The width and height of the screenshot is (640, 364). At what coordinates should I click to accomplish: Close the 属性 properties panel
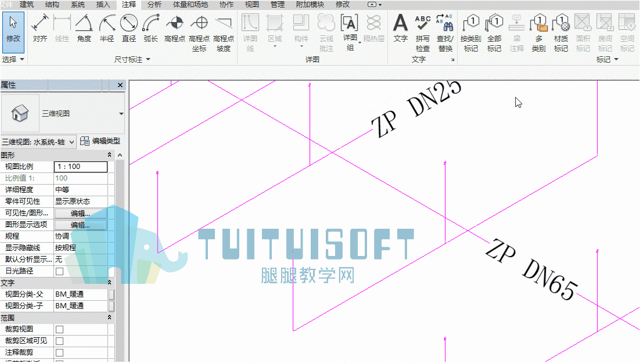pyautogui.click(x=120, y=85)
